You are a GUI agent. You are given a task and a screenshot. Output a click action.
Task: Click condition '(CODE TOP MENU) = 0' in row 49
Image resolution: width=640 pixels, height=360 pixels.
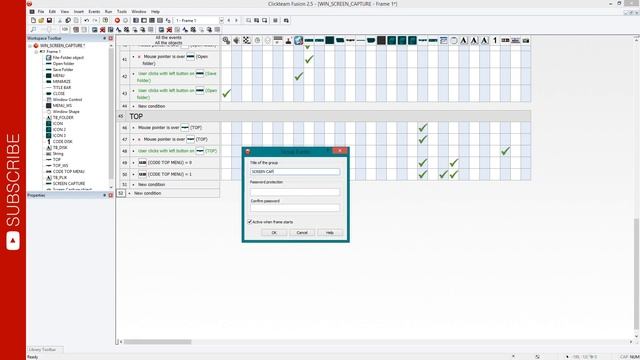coord(169,162)
